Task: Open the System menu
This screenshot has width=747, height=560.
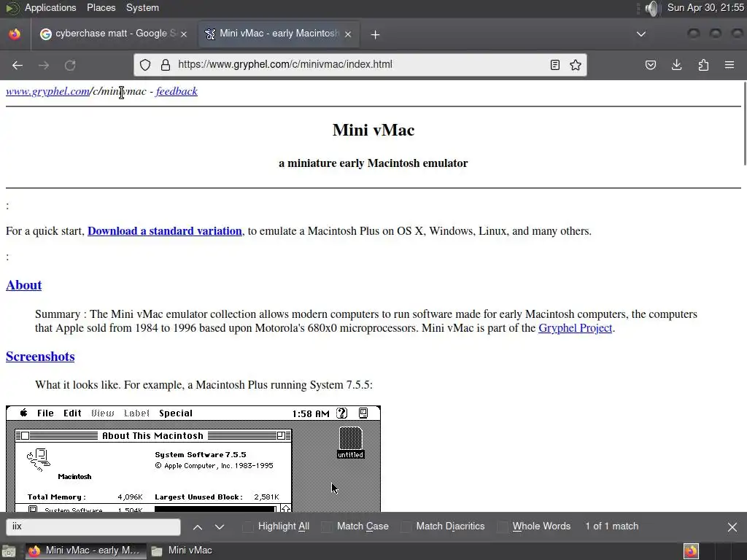Action: coord(142,7)
